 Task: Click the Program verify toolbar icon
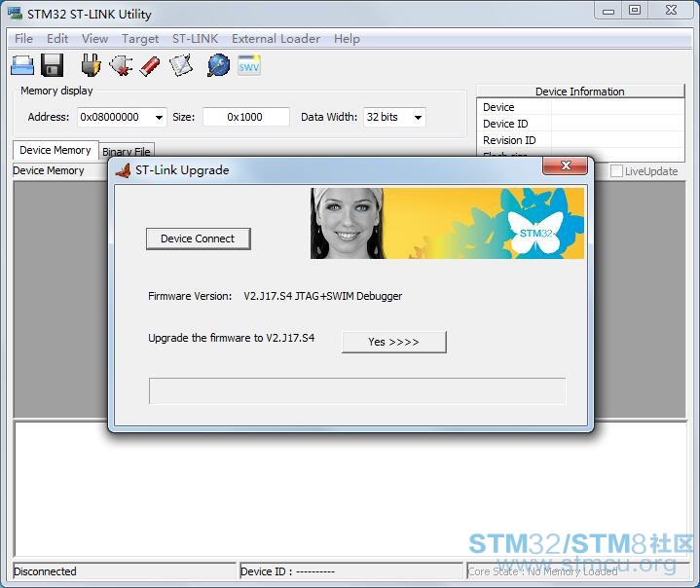181,65
